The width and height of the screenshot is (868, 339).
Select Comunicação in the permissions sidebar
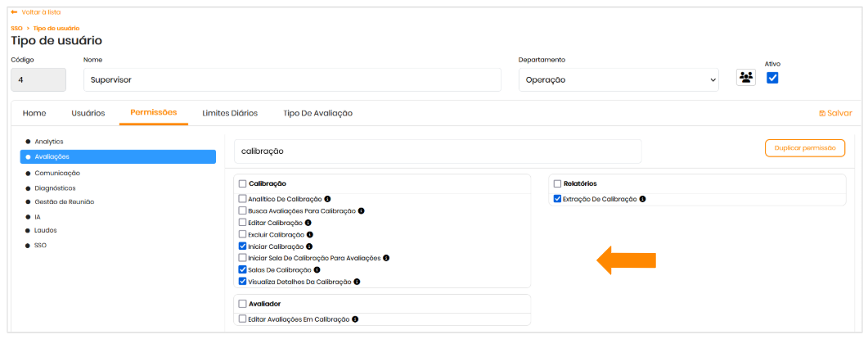click(57, 174)
